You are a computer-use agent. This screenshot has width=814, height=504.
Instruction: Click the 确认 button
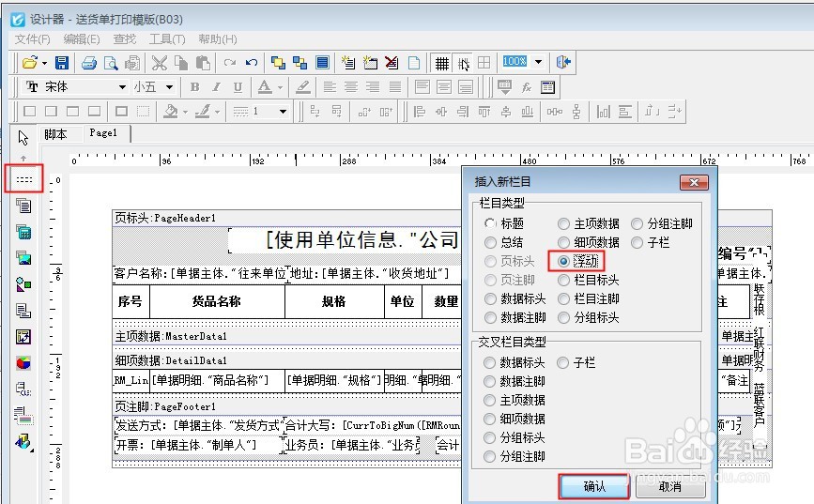[x=594, y=486]
